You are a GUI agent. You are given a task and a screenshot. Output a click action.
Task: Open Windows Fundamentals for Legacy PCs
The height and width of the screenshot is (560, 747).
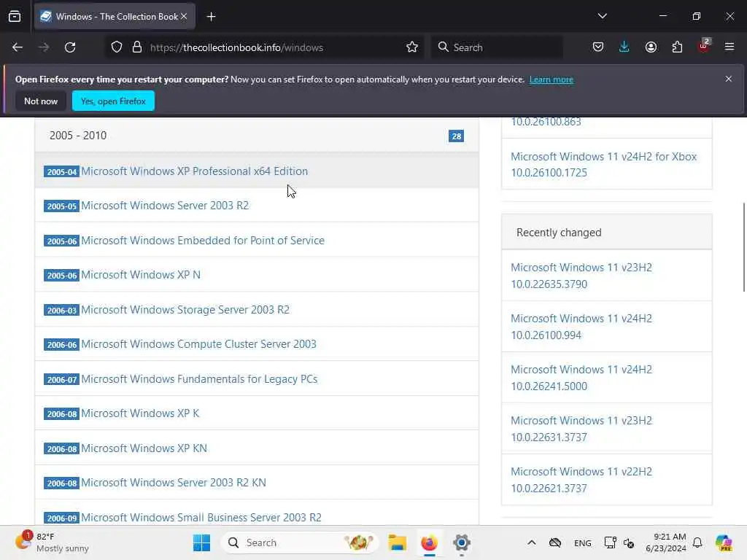click(199, 379)
